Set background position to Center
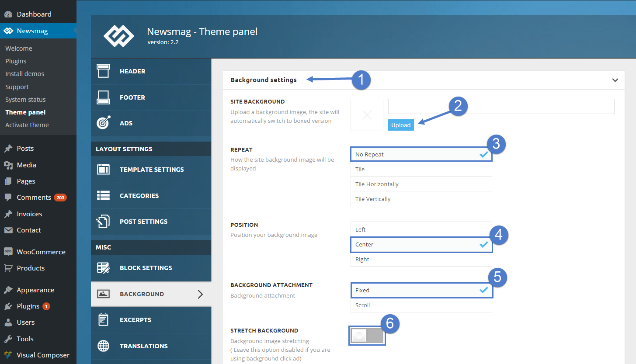636x364 pixels. 421,244
